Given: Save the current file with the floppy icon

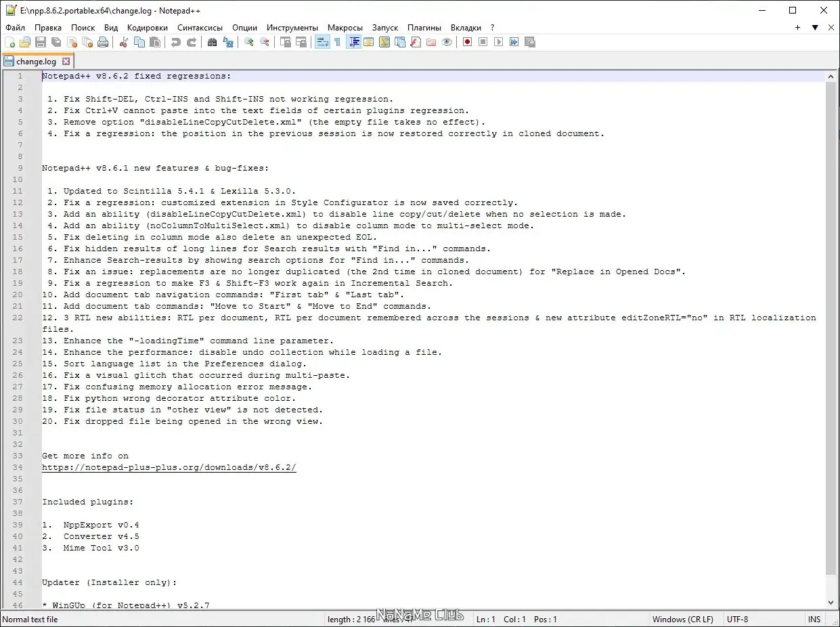Looking at the screenshot, I should (x=41, y=42).
